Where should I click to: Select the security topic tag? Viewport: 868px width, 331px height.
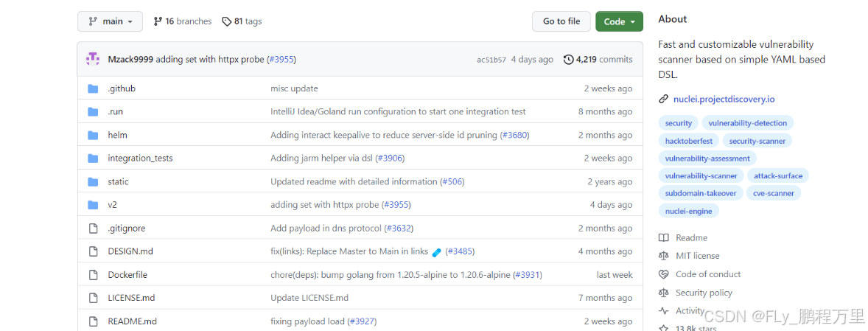679,123
